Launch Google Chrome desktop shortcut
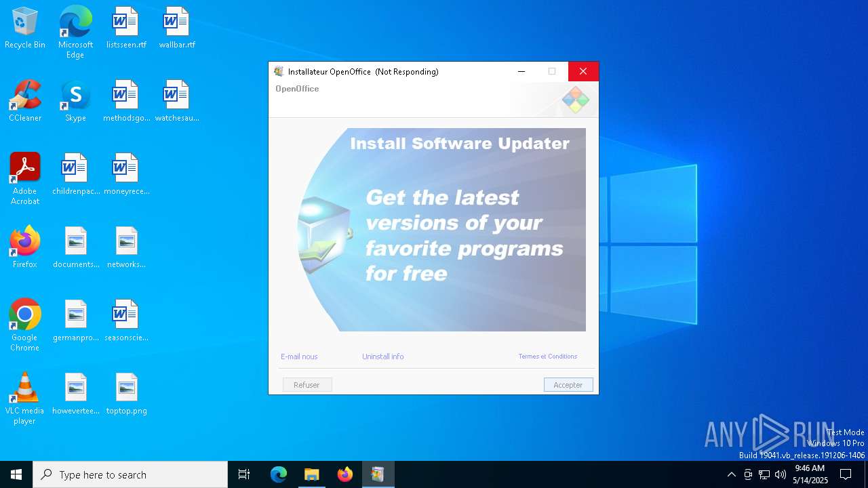Image resolution: width=868 pixels, height=488 pixels. tap(25, 325)
